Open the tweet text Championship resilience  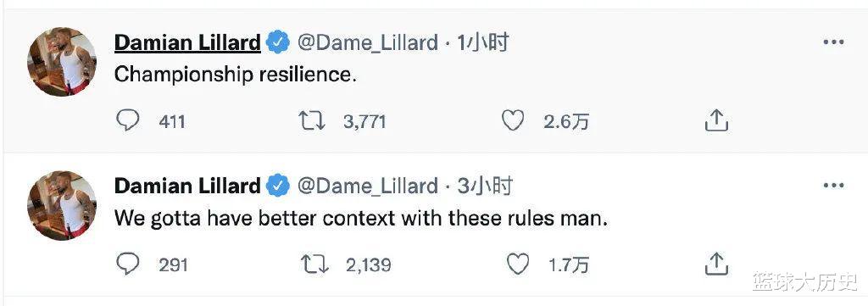(236, 75)
